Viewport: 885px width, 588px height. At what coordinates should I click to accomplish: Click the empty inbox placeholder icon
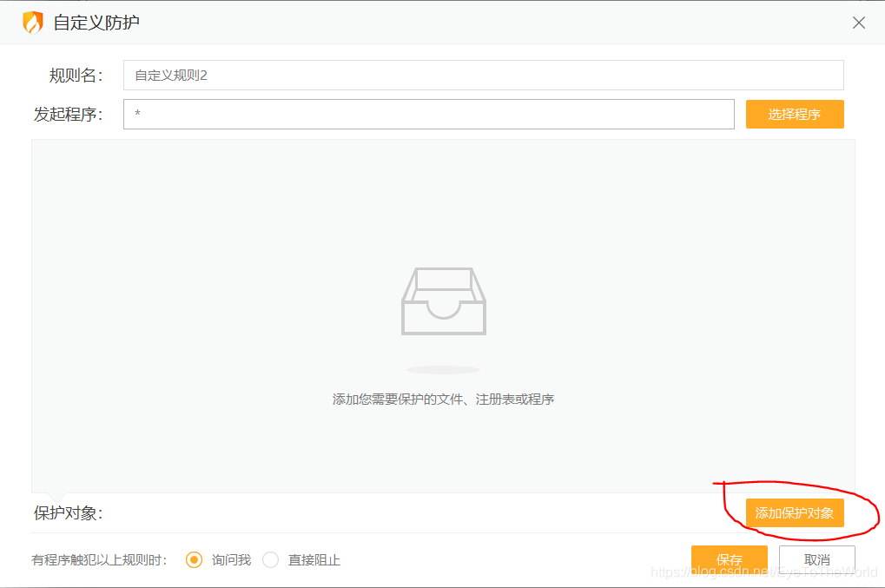pyautogui.click(x=443, y=301)
